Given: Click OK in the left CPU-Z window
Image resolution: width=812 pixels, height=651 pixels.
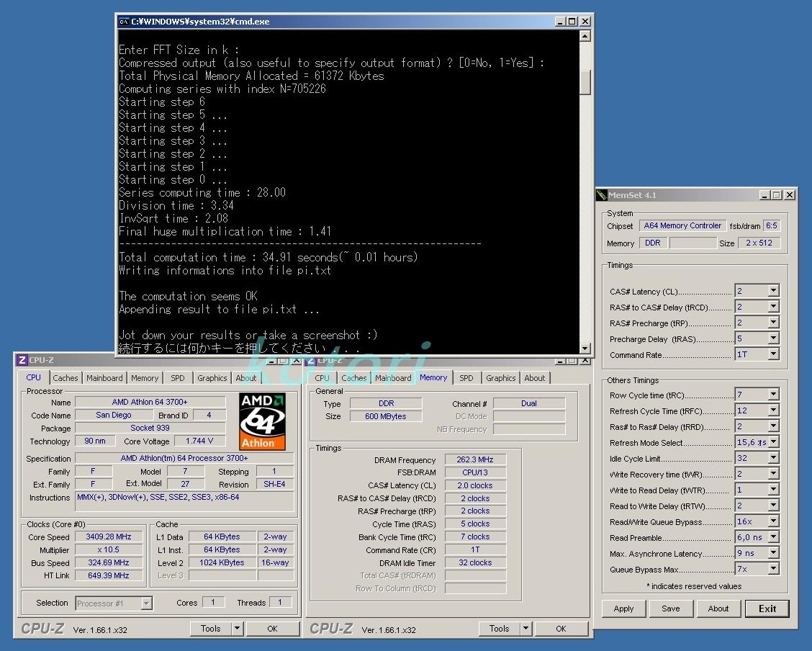Looking at the screenshot, I should coord(272,629).
